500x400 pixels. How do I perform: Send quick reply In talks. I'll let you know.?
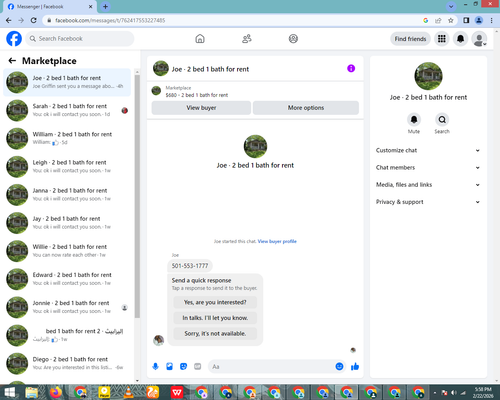(x=215, y=318)
